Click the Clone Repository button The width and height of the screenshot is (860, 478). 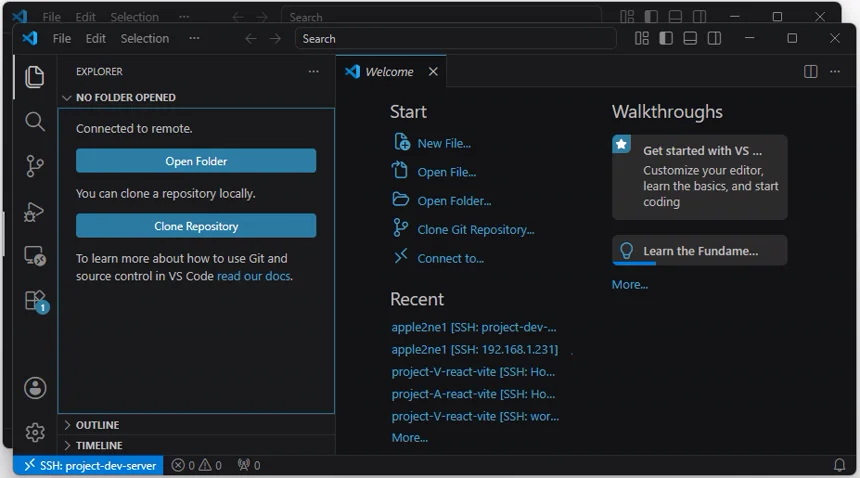(196, 226)
